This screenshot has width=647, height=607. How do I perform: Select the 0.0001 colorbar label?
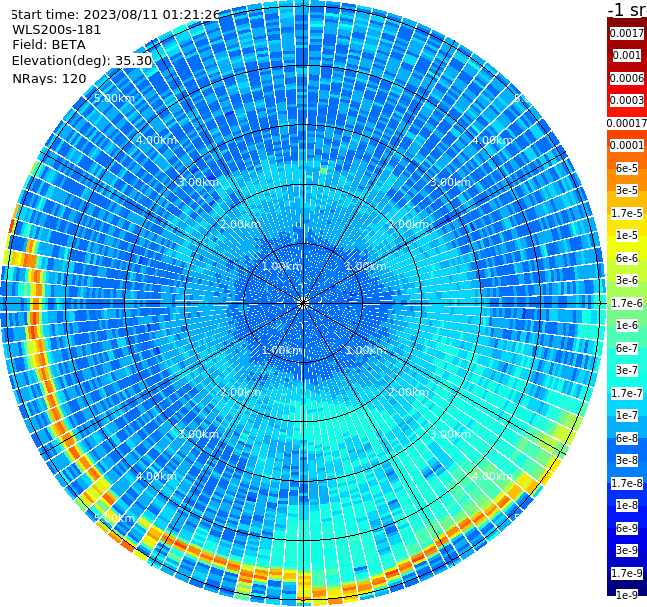coord(627,145)
